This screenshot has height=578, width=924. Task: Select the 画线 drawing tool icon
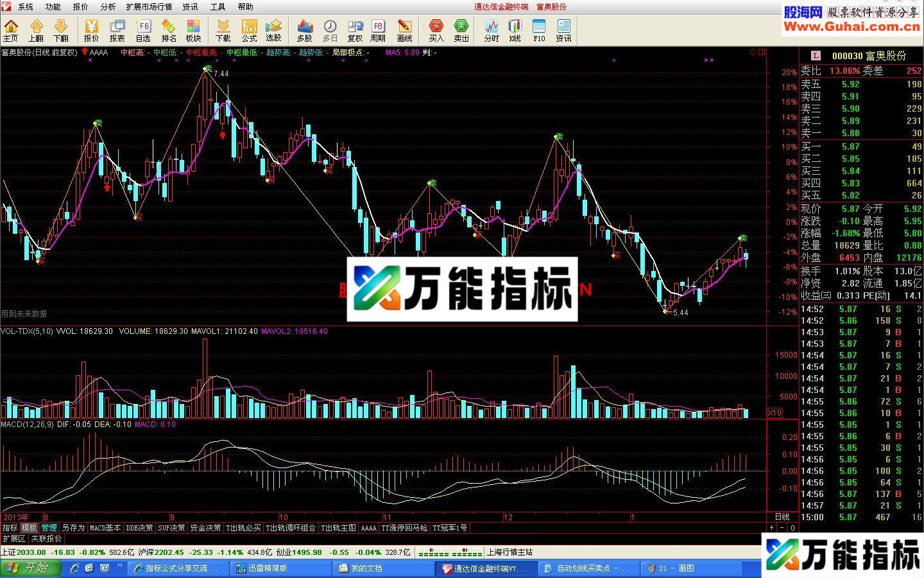(404, 30)
